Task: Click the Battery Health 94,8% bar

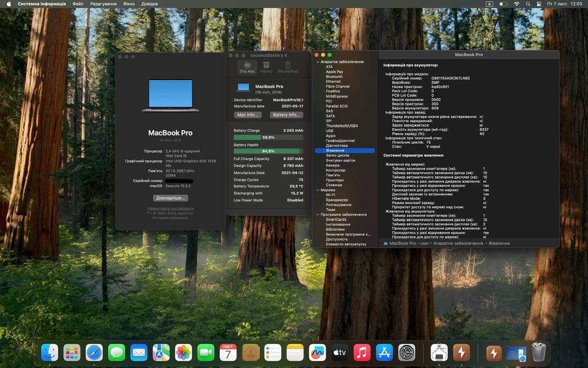Action: (268, 151)
